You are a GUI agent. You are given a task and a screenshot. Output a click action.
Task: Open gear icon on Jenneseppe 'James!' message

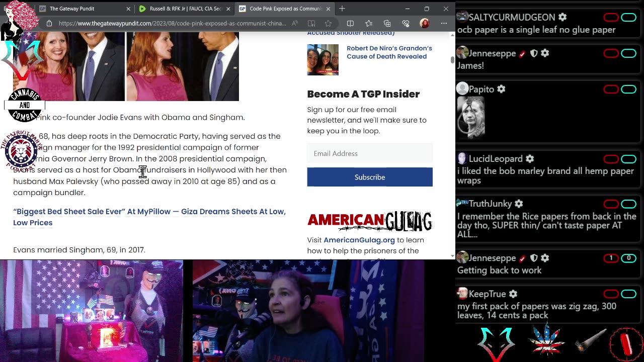(x=545, y=53)
